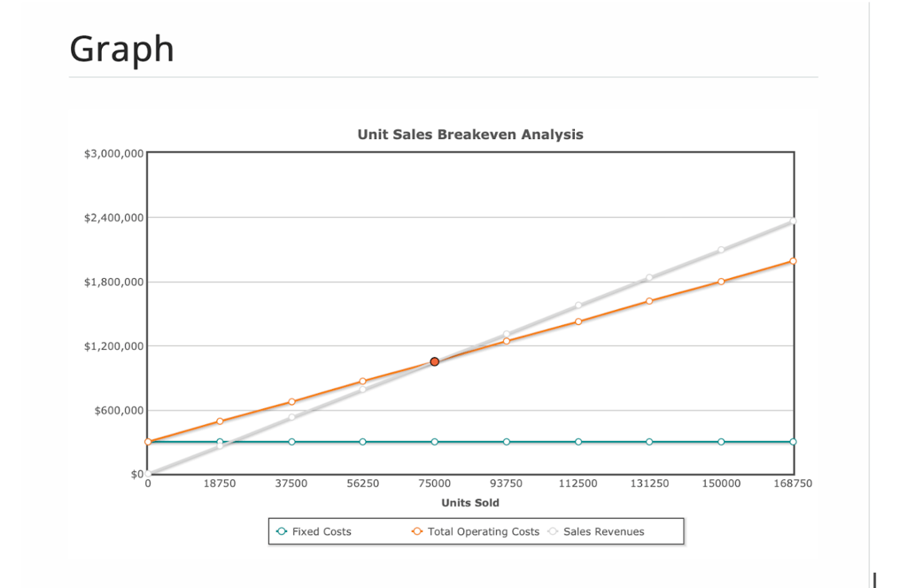This screenshot has width=907, height=588.
Task: Click Total Operating Costs point at 150000 units
Action: pyautogui.click(x=721, y=282)
